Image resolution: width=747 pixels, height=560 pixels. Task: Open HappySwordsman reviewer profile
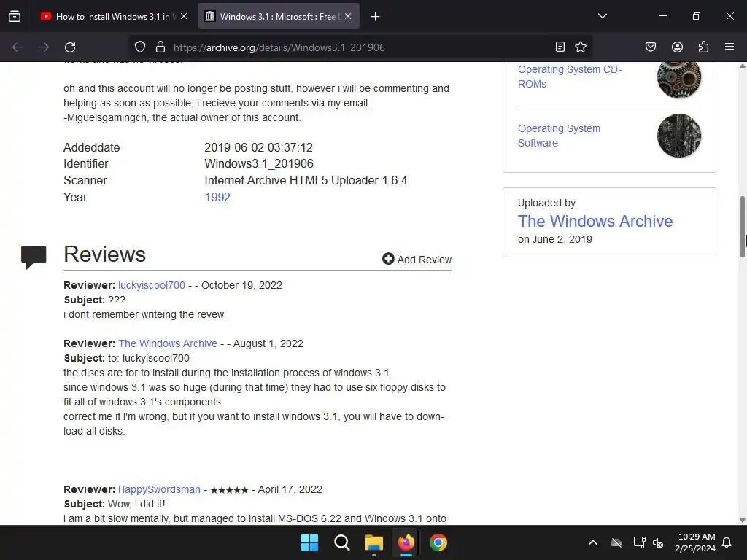tap(159, 489)
